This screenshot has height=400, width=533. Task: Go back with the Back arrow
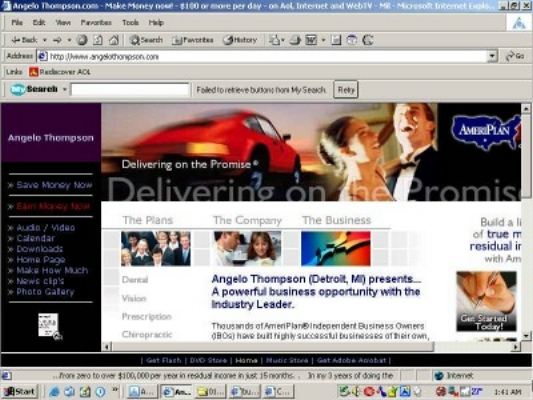[24, 40]
